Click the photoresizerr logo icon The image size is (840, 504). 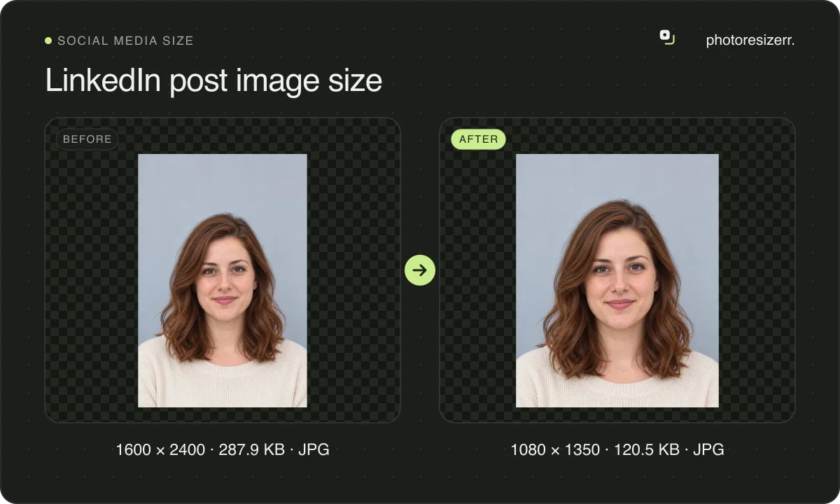click(667, 37)
